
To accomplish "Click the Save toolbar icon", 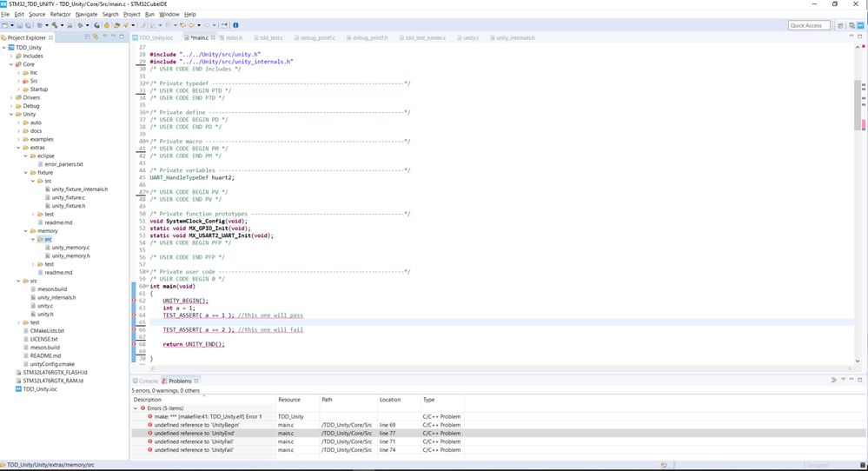I will point(19,25).
